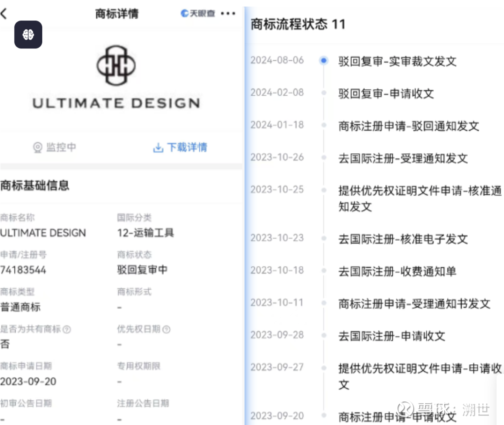The width and height of the screenshot is (504, 425).
Task: Select 提供优先权证明文件申请-申请收文 entry
Action: click(x=420, y=377)
